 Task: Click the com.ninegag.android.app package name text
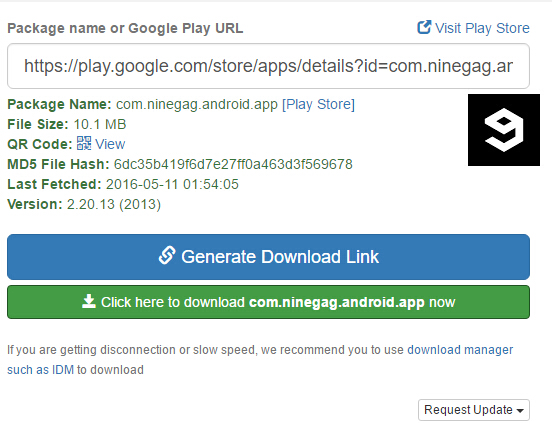coord(197,105)
